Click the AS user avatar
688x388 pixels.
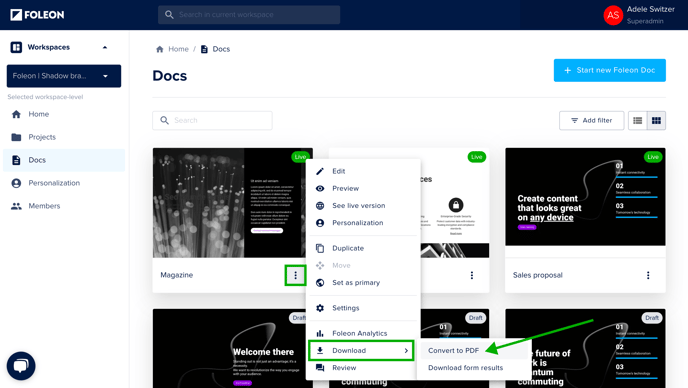(x=613, y=15)
